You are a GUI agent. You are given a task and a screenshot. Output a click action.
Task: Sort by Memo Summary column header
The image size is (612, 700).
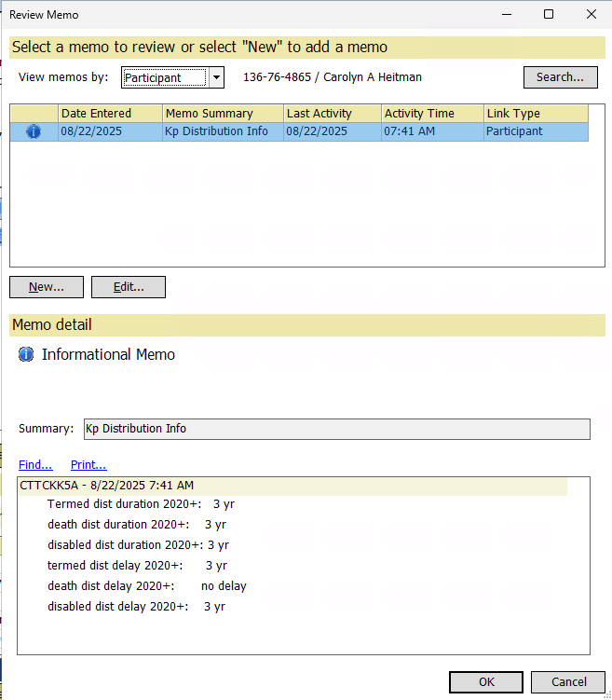223,114
